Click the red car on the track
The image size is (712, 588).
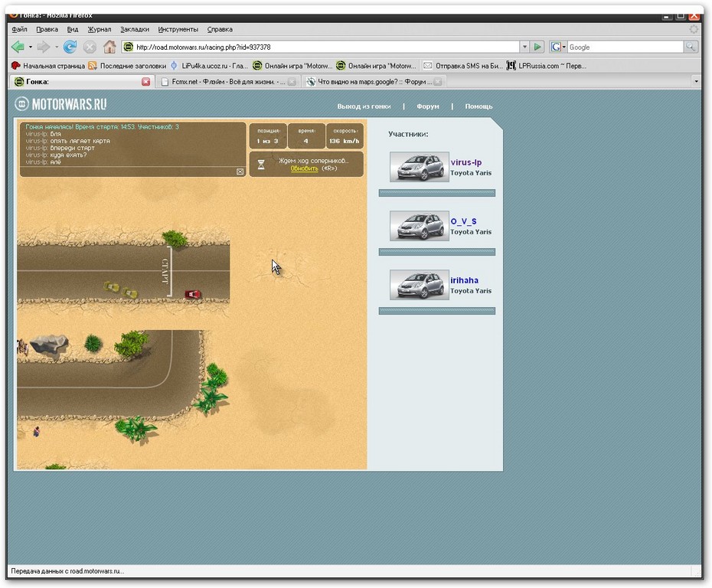point(192,295)
